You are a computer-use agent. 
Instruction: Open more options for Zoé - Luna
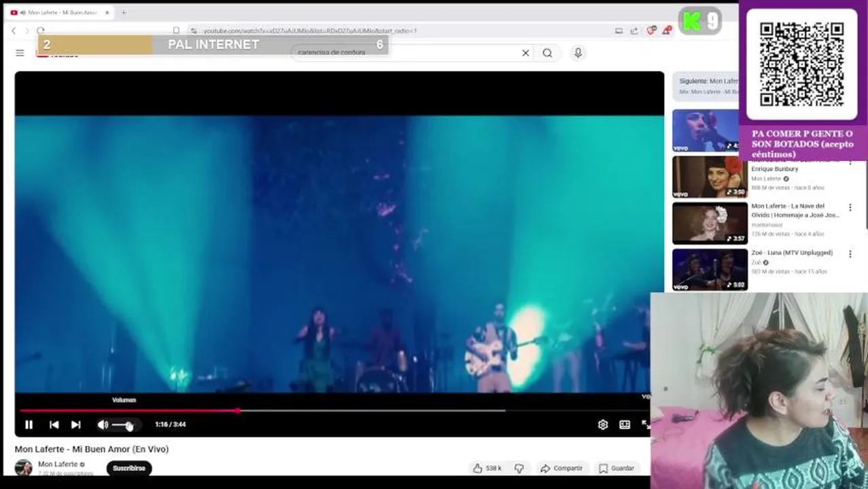(850, 253)
